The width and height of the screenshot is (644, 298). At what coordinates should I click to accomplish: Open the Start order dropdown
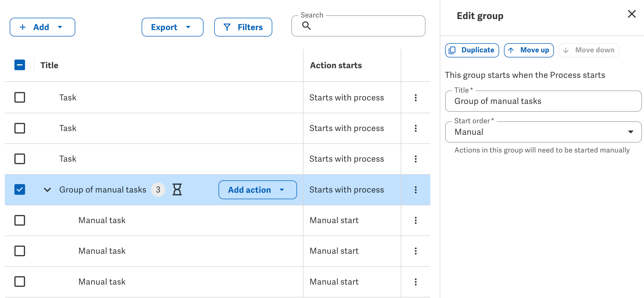click(x=543, y=132)
